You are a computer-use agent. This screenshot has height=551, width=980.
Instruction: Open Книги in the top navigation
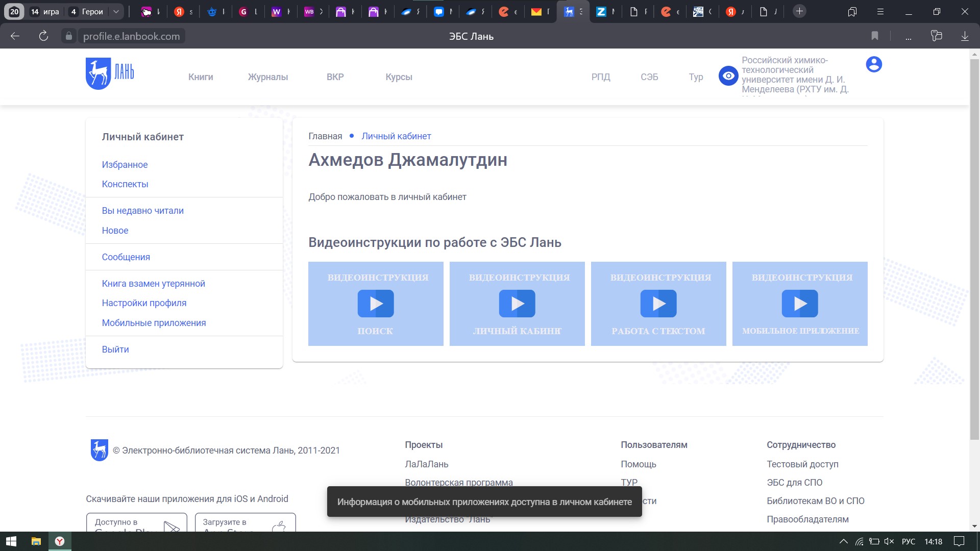(201, 77)
